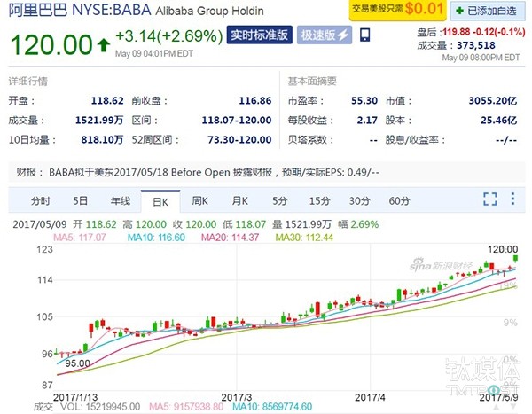
Task: Click the fullscreen chart icon
Action: click(489, 199)
